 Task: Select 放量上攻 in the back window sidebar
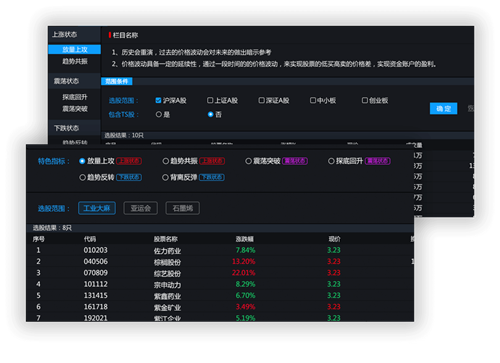(75, 50)
